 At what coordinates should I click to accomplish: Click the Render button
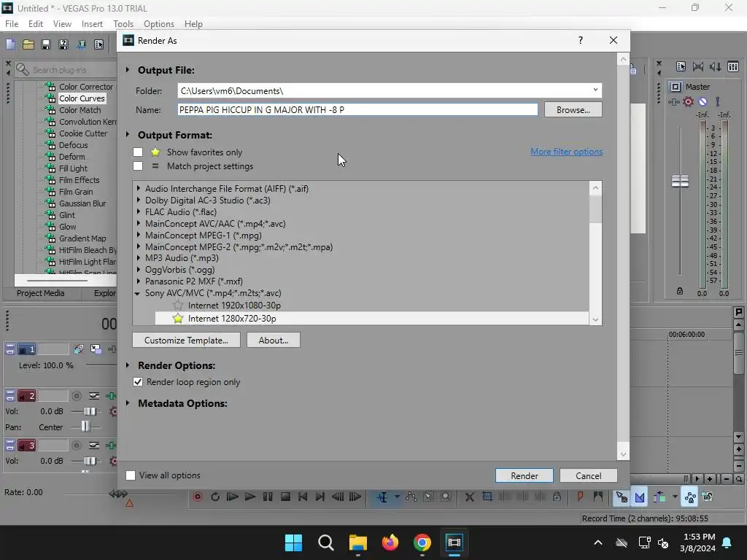pyautogui.click(x=524, y=475)
